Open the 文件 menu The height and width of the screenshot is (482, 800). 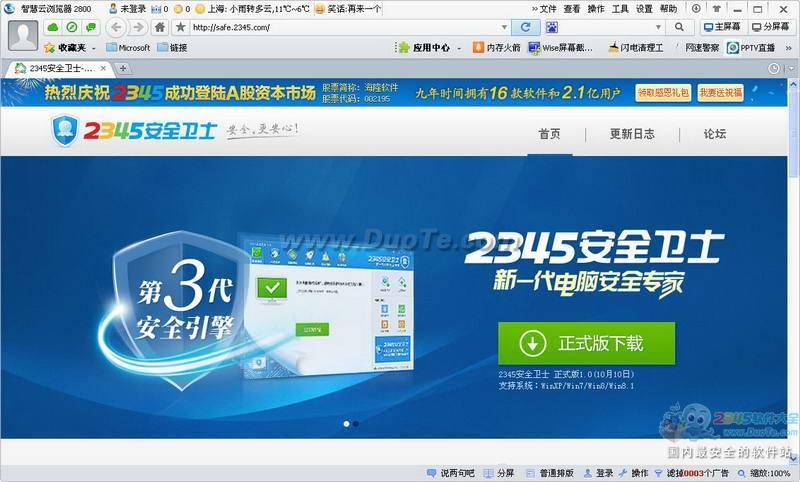pos(548,9)
